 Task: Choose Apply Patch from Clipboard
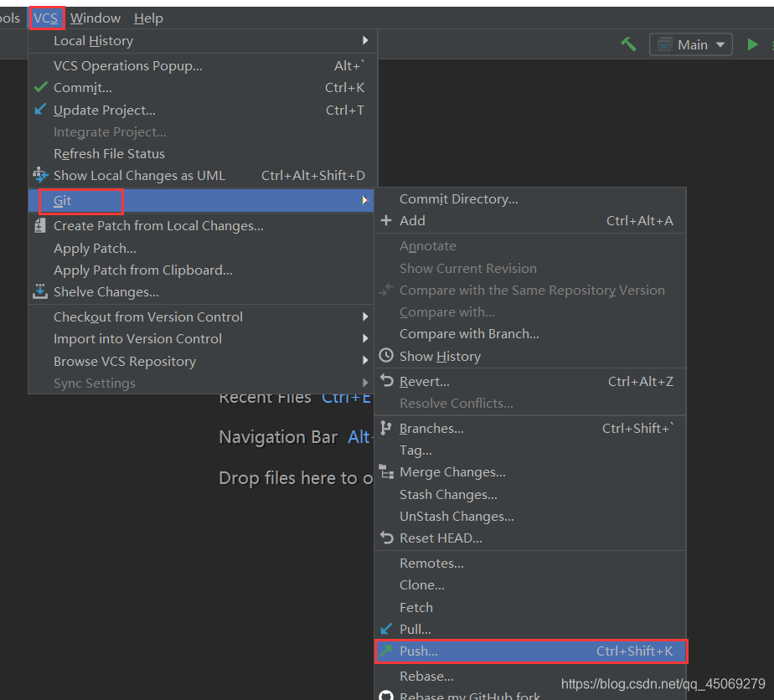200,270
